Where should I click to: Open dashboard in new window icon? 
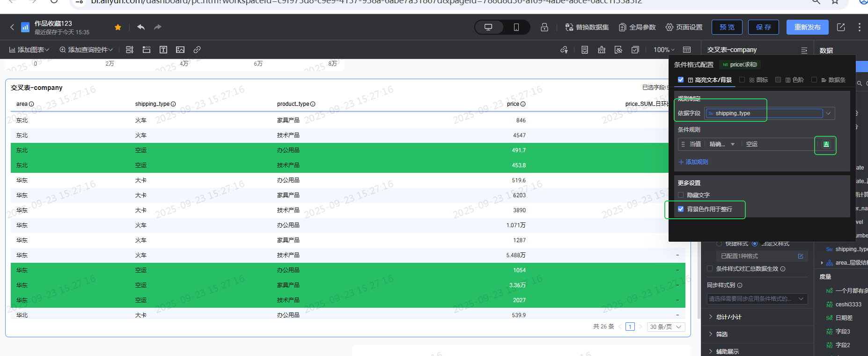(x=841, y=27)
